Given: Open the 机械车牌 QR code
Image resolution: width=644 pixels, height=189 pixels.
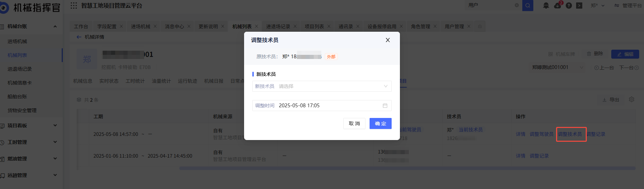Looking at the screenshot, I should tap(562, 54).
